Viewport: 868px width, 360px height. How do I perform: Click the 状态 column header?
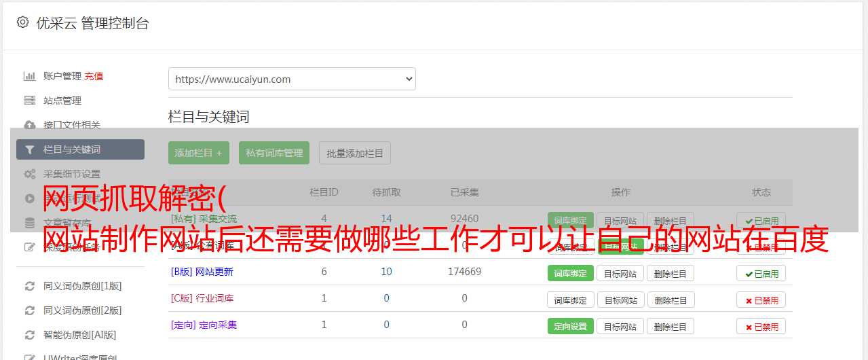(x=761, y=192)
